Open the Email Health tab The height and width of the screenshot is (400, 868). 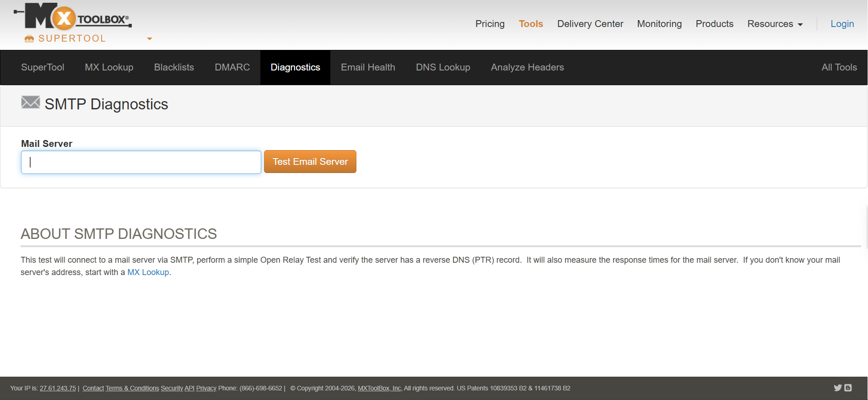click(368, 67)
